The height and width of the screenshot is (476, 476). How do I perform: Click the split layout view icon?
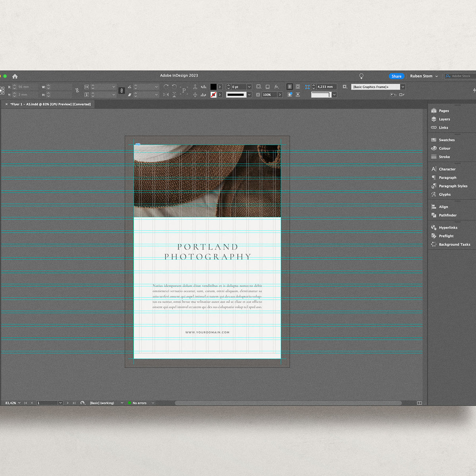point(419,403)
